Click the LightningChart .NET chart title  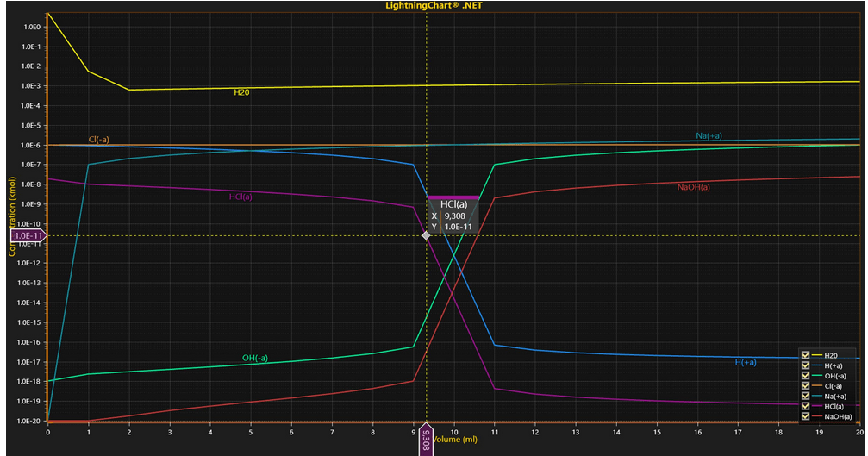434,5
